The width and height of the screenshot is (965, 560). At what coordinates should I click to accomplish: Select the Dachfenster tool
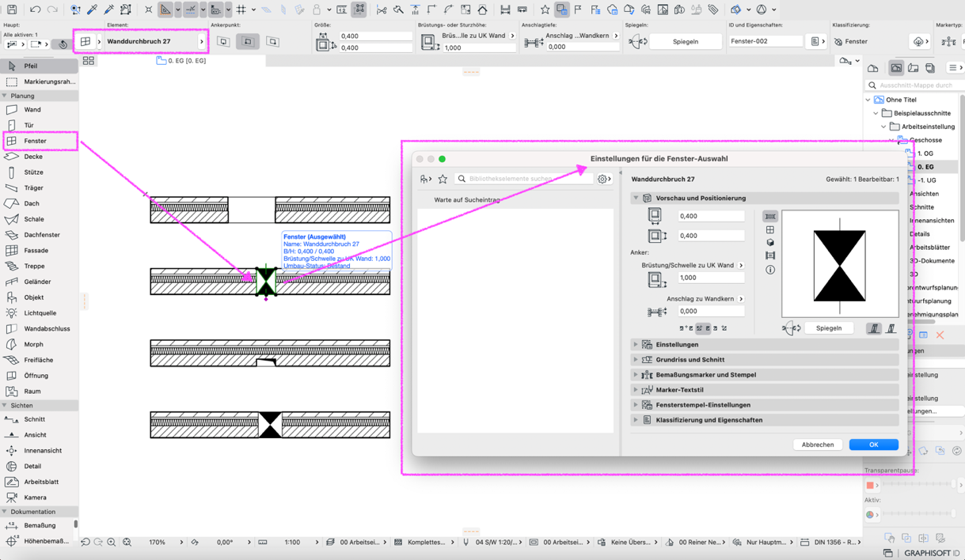click(x=39, y=235)
